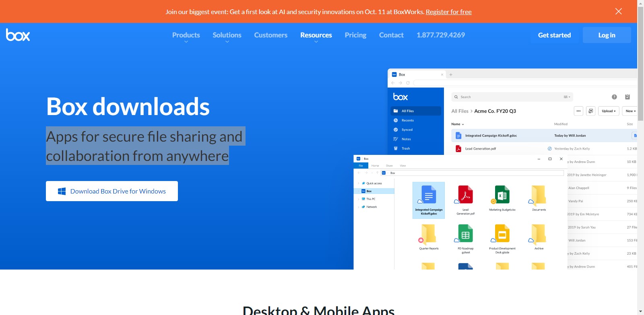The width and height of the screenshot is (644, 315).
Task: Open Product Development Deck gslide icon
Action: [502, 234]
